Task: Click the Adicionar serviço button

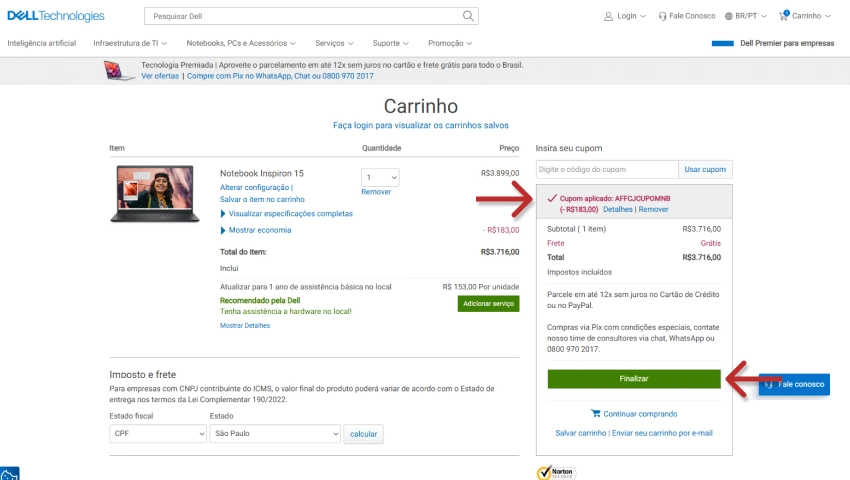Action: (x=488, y=304)
